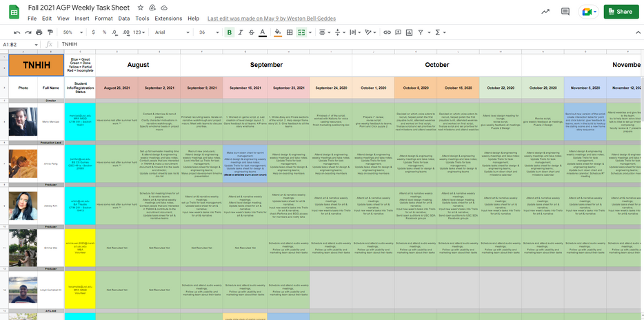Viewport: 644px width, 320px height.
Task: Open the text color picker
Action: pos(263,32)
